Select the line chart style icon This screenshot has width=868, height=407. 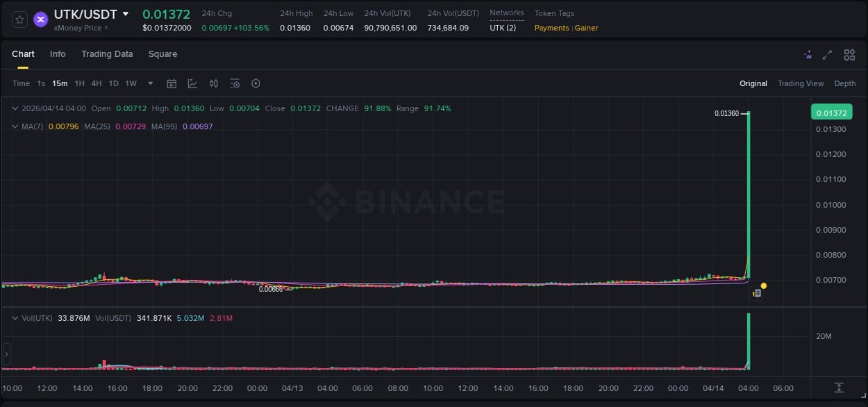click(x=192, y=83)
